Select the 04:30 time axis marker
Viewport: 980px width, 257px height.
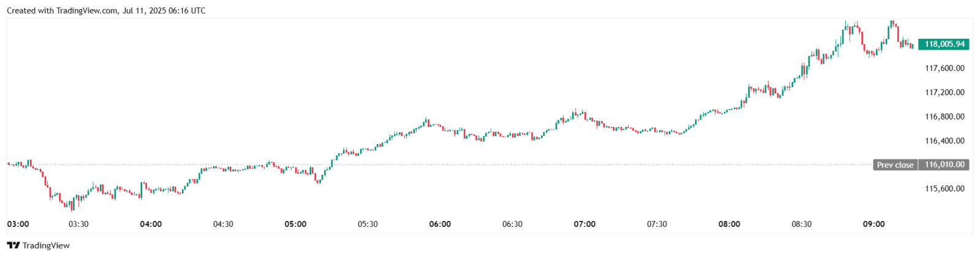click(x=223, y=224)
